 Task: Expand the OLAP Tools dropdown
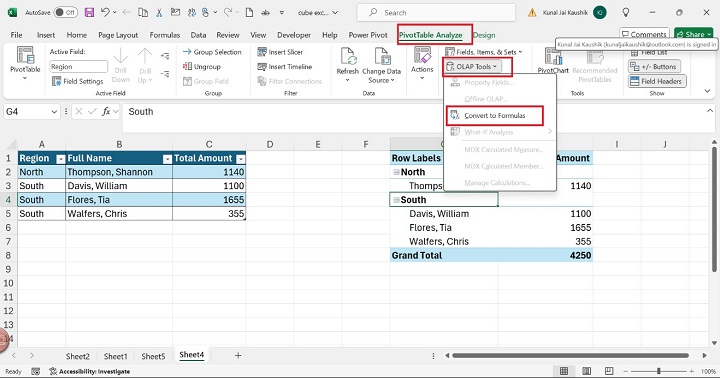click(473, 67)
